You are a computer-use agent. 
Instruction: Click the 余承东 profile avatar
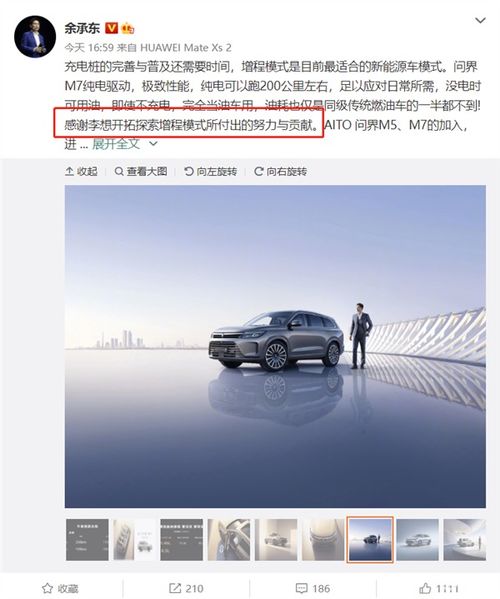(x=35, y=37)
